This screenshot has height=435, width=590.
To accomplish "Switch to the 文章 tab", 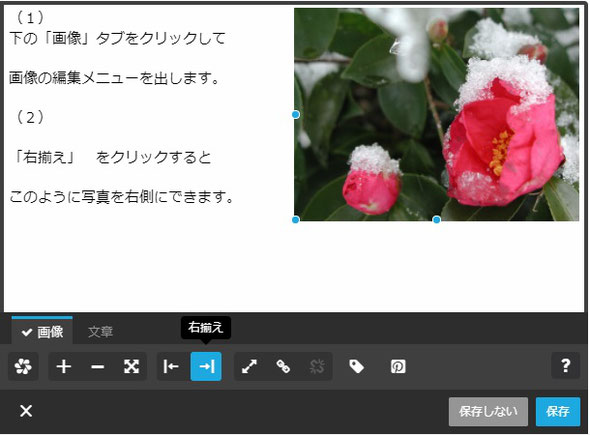I will [100, 332].
